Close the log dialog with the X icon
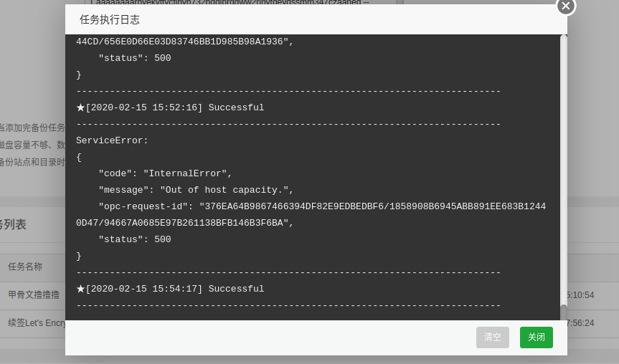Viewport: 619px width, 364px height. pos(566,6)
